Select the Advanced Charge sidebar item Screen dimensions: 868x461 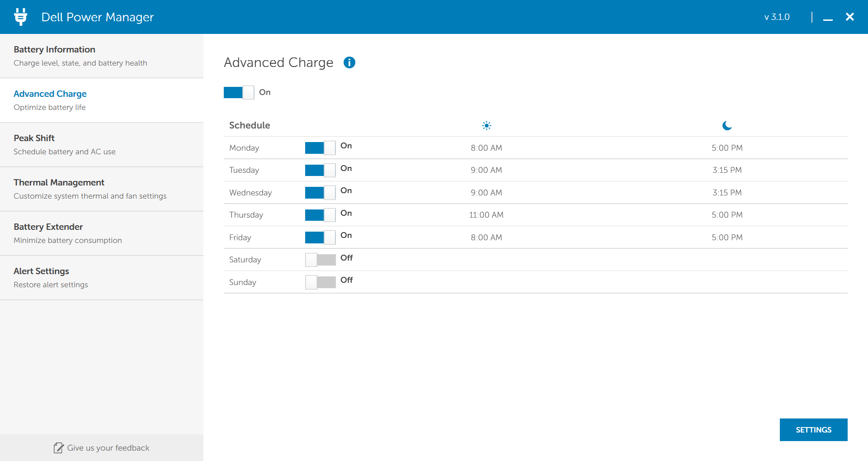pos(102,100)
